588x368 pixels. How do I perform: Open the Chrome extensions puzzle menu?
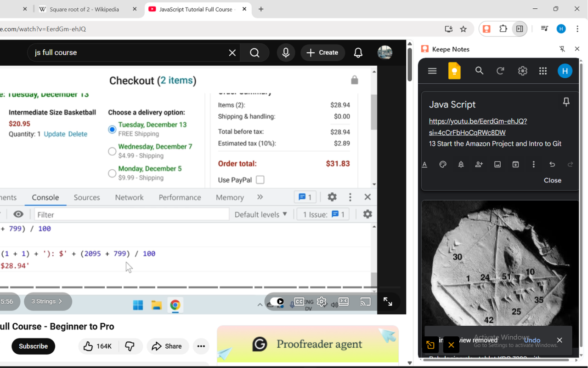click(503, 29)
